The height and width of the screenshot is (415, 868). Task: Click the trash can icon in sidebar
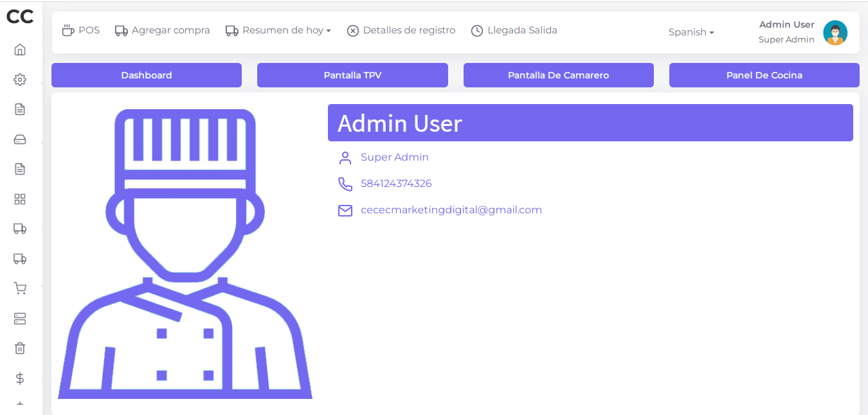[x=20, y=348]
